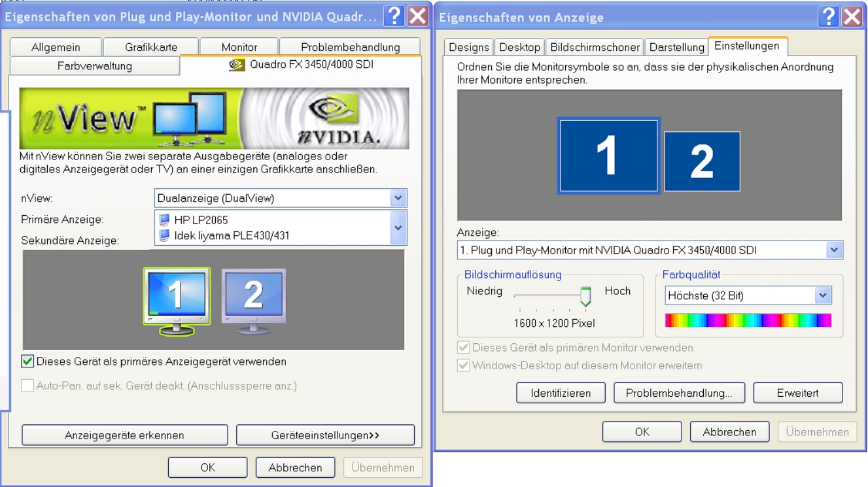Click the 'Niedrig' resolution label
Image resolution: width=868 pixels, height=487 pixels.
point(485,291)
